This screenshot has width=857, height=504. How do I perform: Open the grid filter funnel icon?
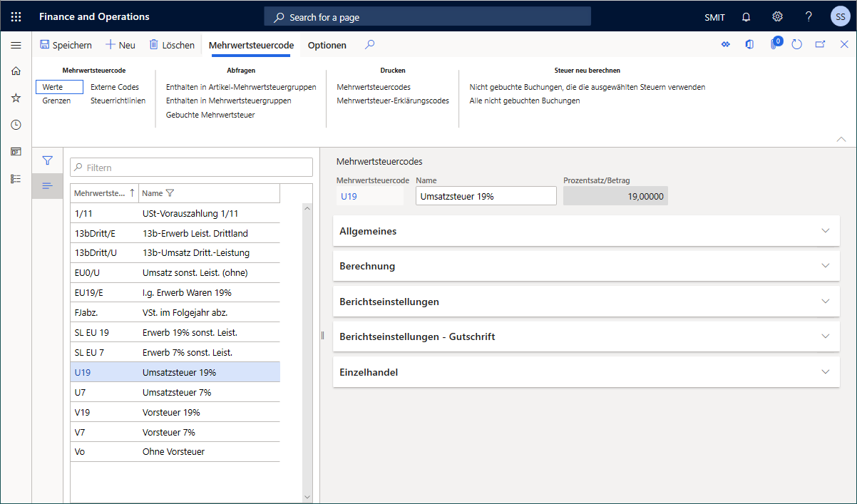[47, 160]
